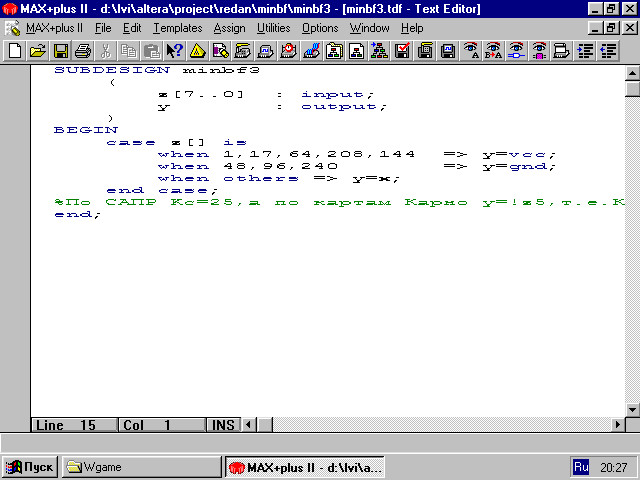Launch the Compiler toolbar icon

pos(243,51)
